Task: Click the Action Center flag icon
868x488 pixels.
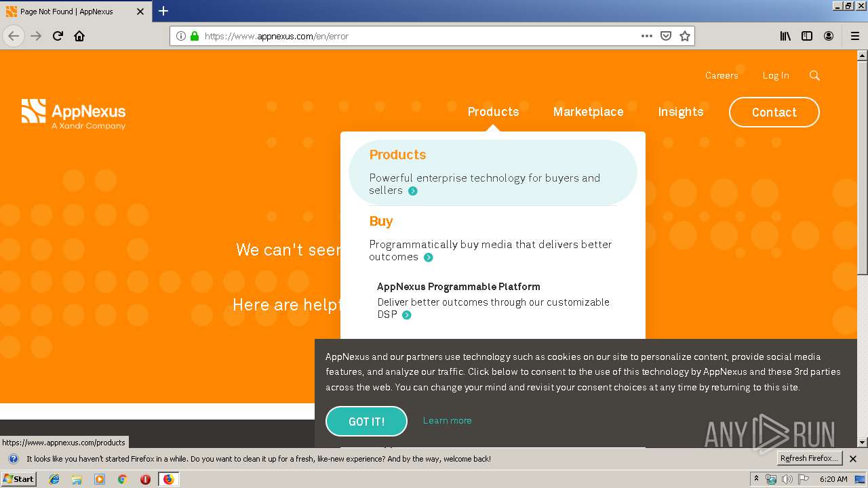Action: 803,479
